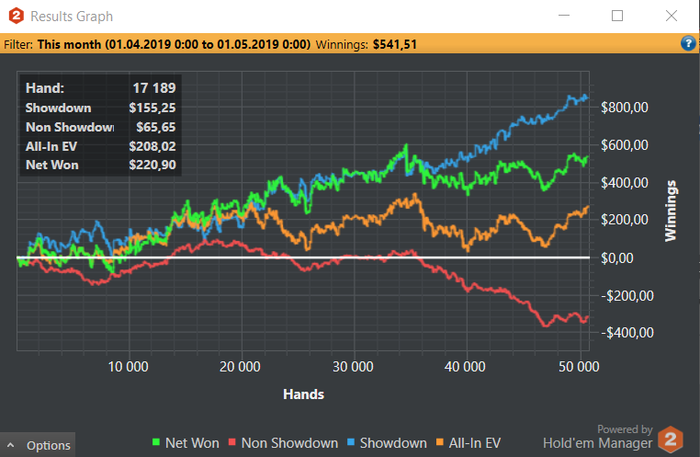The image size is (700, 457).
Task: Click the Winnings total $541,51
Action: [395, 45]
